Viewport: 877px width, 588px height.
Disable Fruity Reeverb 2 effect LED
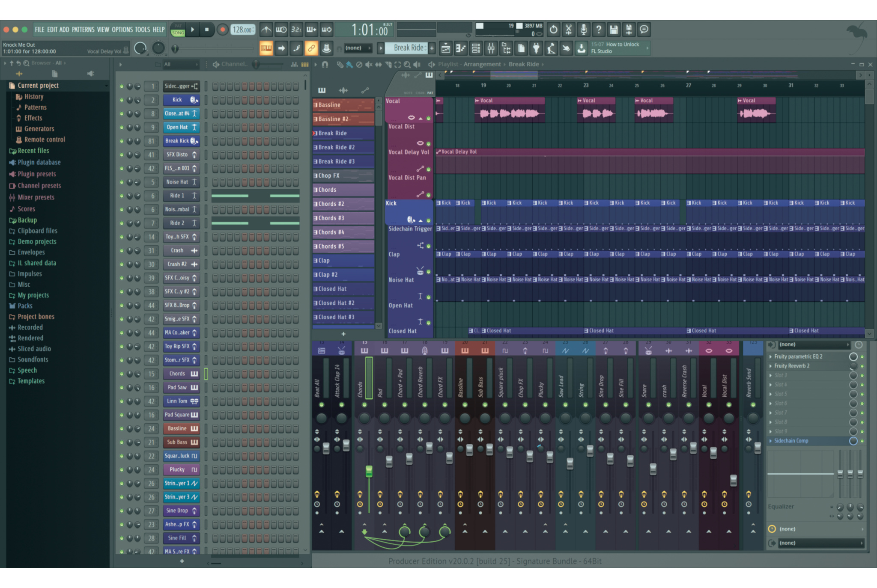coord(862,366)
